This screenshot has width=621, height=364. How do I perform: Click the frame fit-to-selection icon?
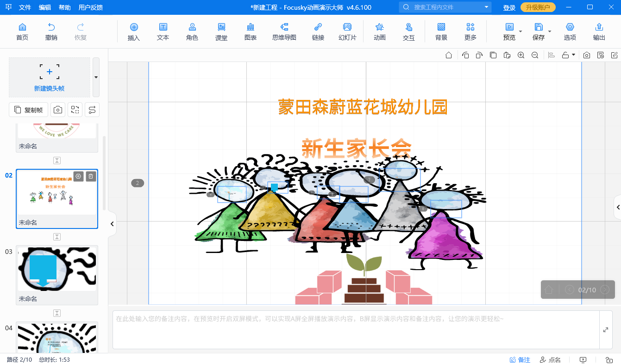coord(75,110)
